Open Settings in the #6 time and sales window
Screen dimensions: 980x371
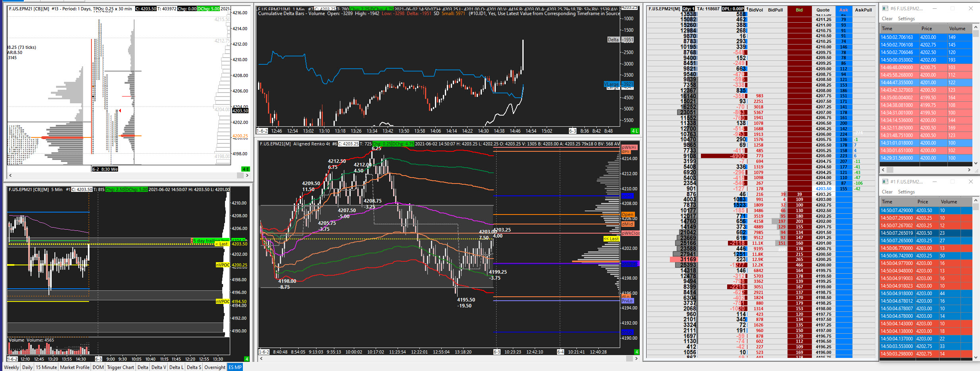pyautogui.click(x=906, y=19)
